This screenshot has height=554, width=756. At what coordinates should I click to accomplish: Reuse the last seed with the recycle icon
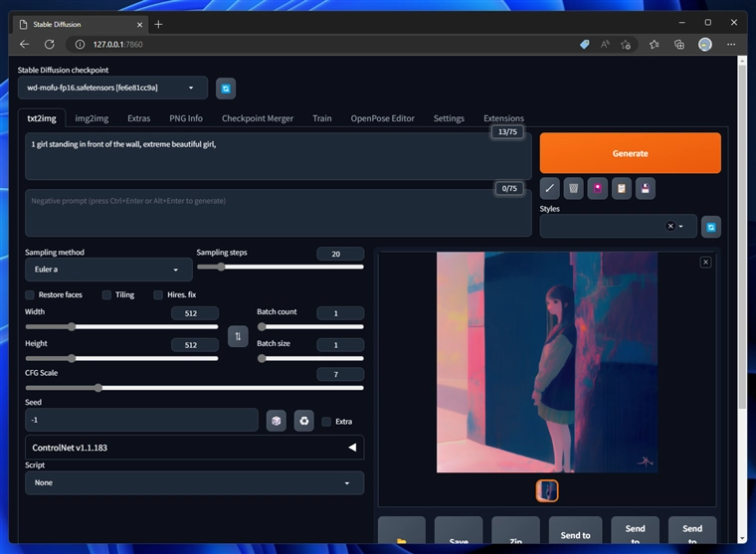(x=304, y=421)
